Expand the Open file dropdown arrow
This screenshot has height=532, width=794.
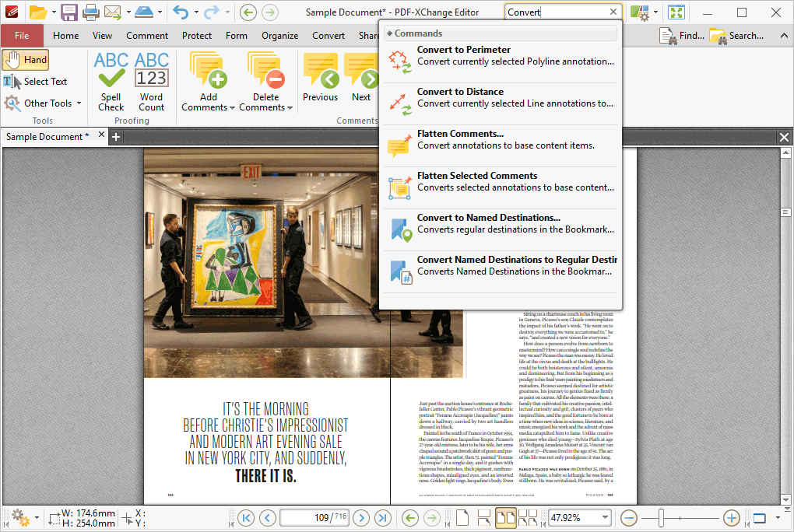pyautogui.click(x=53, y=12)
